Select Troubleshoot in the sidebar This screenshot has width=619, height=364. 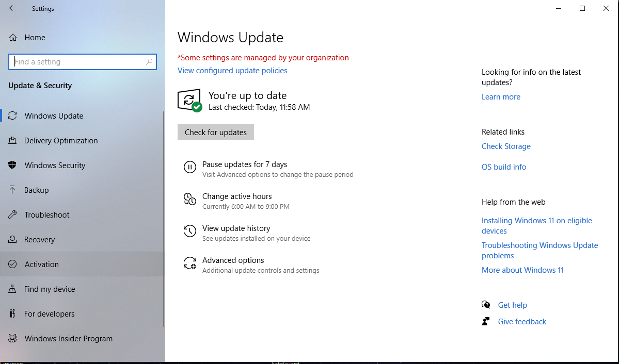click(x=83, y=215)
